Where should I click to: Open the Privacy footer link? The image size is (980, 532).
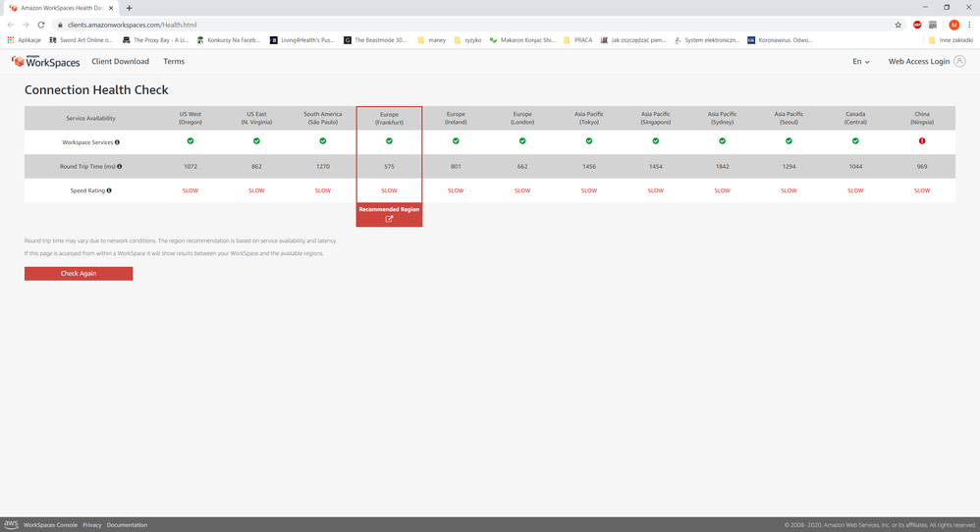click(x=92, y=525)
